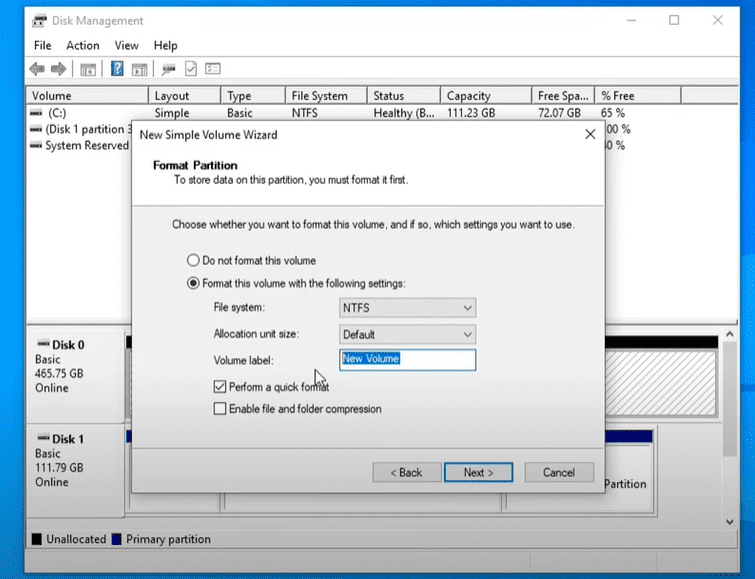
Task: Enable file and folder compression checkbox
Action: (220, 409)
